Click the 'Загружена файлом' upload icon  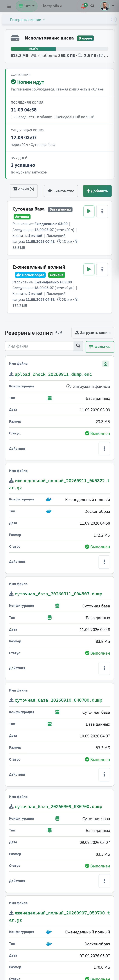[69, 386]
